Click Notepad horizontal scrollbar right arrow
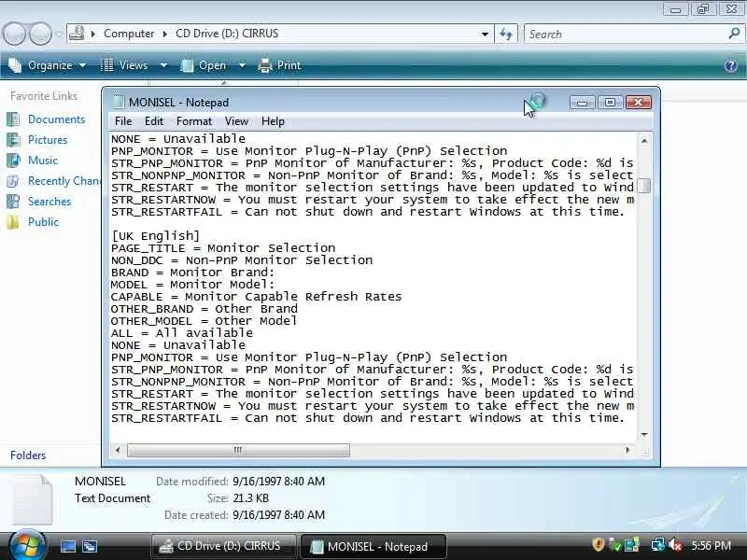 pos(627,450)
